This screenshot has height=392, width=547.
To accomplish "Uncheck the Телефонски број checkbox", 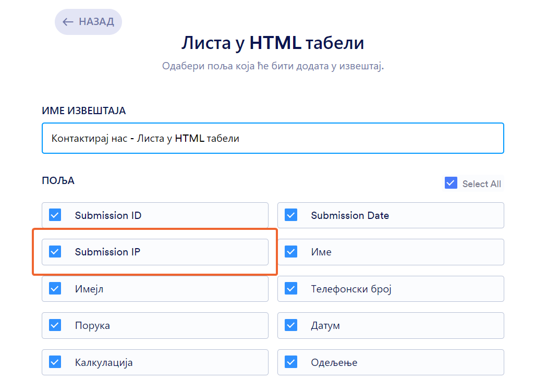I will click(x=291, y=289).
